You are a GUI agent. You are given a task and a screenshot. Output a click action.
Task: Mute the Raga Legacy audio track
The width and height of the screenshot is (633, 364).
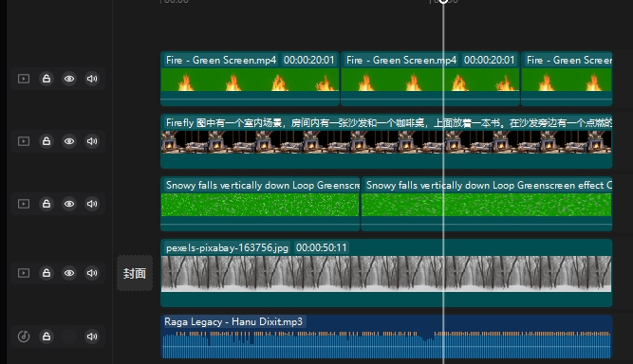92,337
